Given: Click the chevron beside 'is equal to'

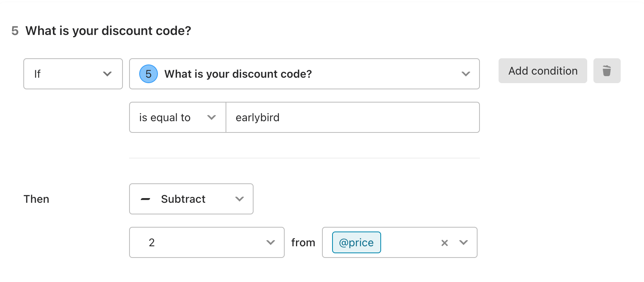Looking at the screenshot, I should pyautogui.click(x=212, y=117).
